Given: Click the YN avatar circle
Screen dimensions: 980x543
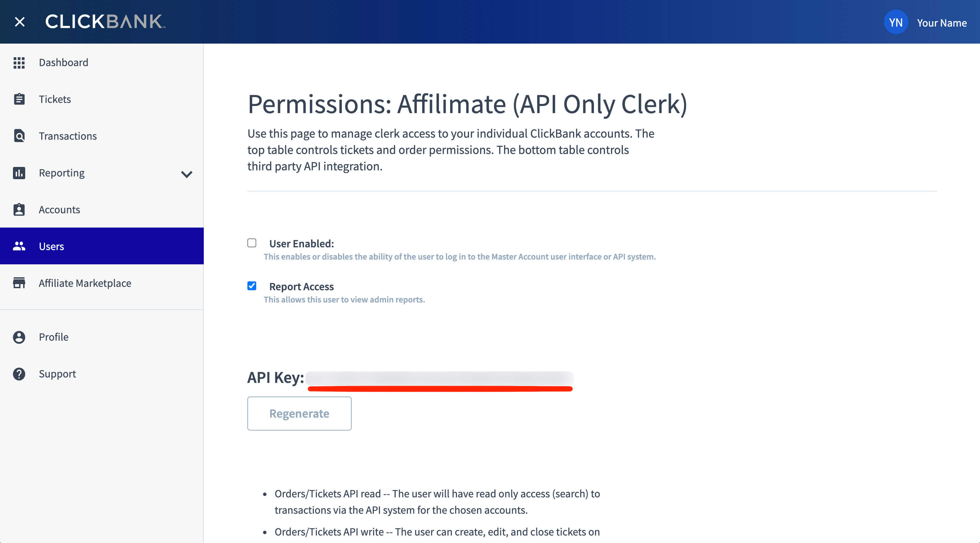Looking at the screenshot, I should (x=895, y=22).
